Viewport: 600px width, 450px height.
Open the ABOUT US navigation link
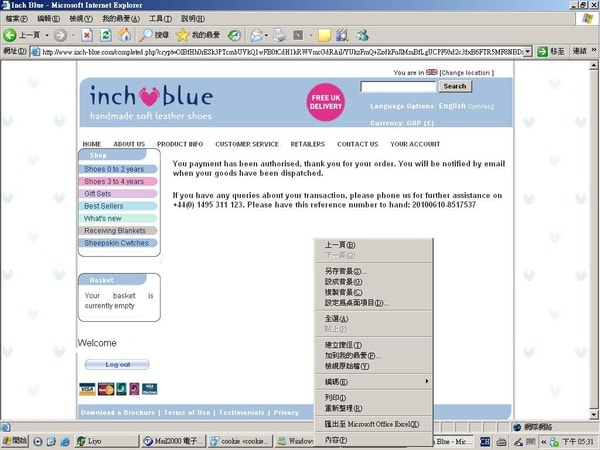pos(129,144)
